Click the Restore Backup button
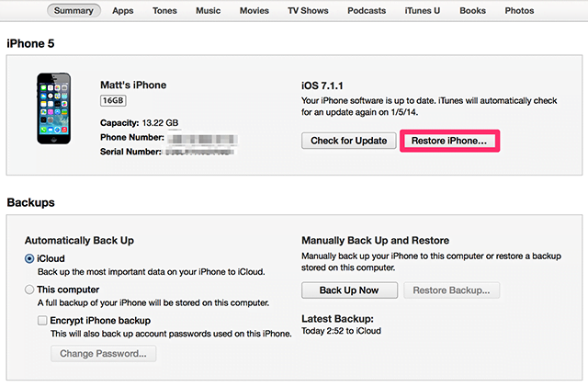This screenshot has height=387, width=588. coord(451,290)
